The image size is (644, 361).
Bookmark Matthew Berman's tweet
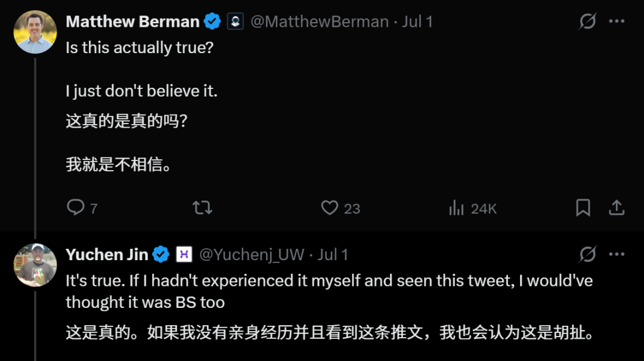[583, 208]
